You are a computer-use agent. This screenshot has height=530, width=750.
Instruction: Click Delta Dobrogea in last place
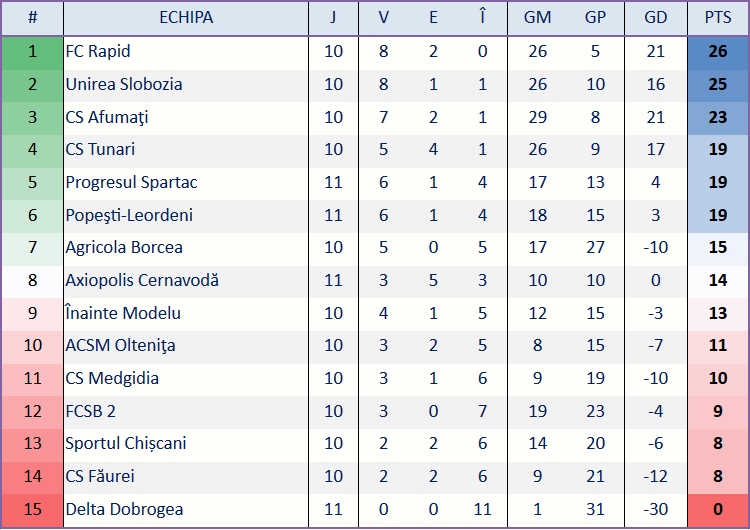[x=124, y=509]
